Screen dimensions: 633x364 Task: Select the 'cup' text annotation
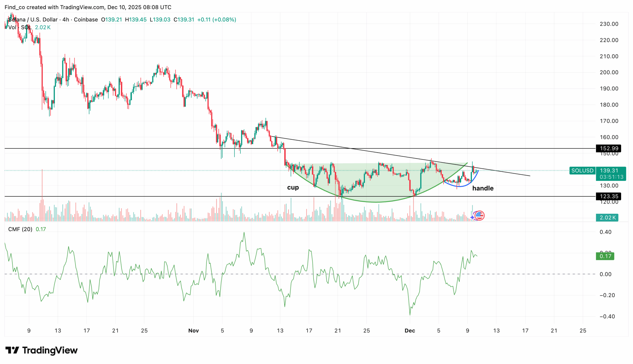tap(293, 187)
